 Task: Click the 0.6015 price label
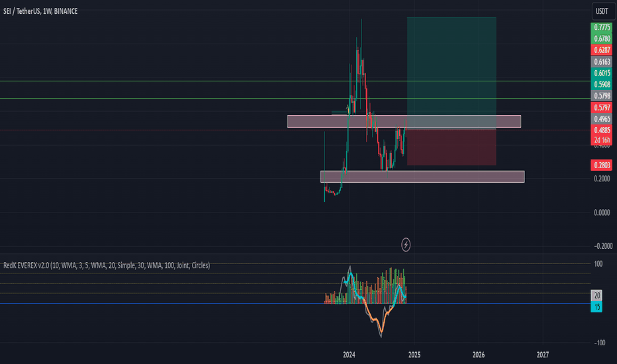602,73
